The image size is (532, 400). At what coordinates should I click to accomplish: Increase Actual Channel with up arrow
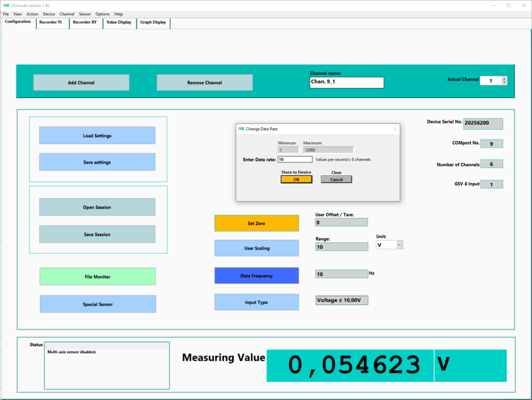(504, 79)
